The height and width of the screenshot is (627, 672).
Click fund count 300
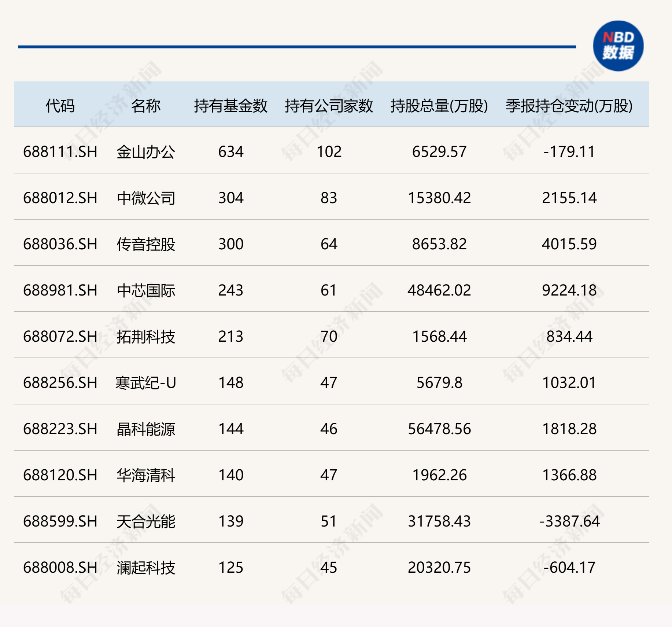(x=231, y=244)
